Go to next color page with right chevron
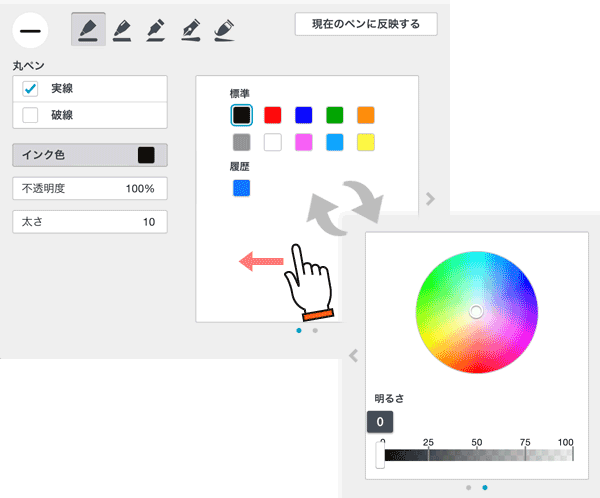This screenshot has height=498, width=600. (430, 199)
